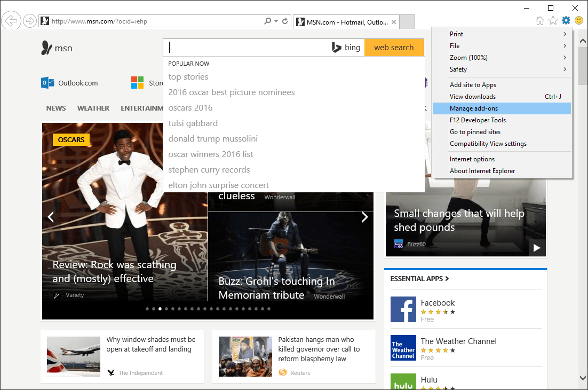Click The Independent source icon

click(x=111, y=373)
